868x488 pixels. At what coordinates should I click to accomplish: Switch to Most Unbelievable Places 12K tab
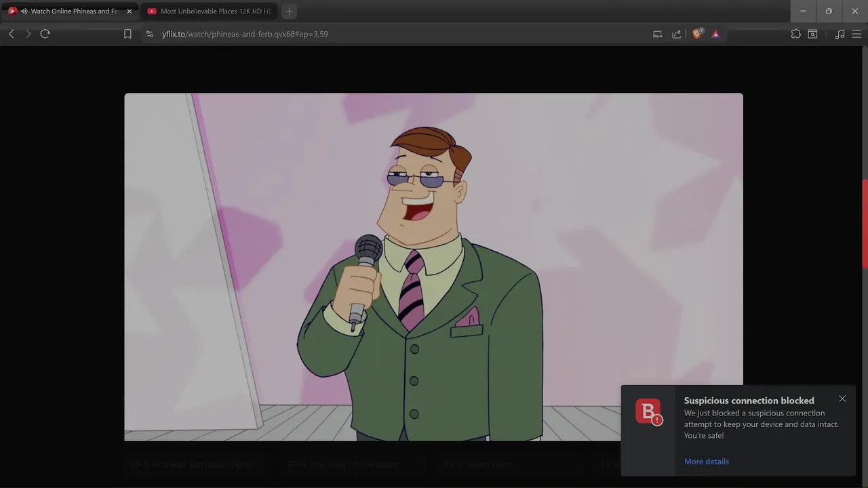click(x=210, y=12)
